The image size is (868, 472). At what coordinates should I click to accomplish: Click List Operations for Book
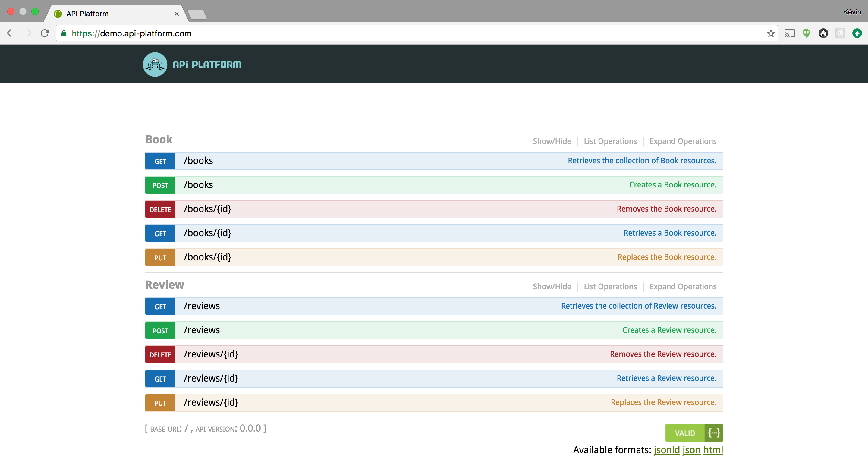(x=610, y=141)
